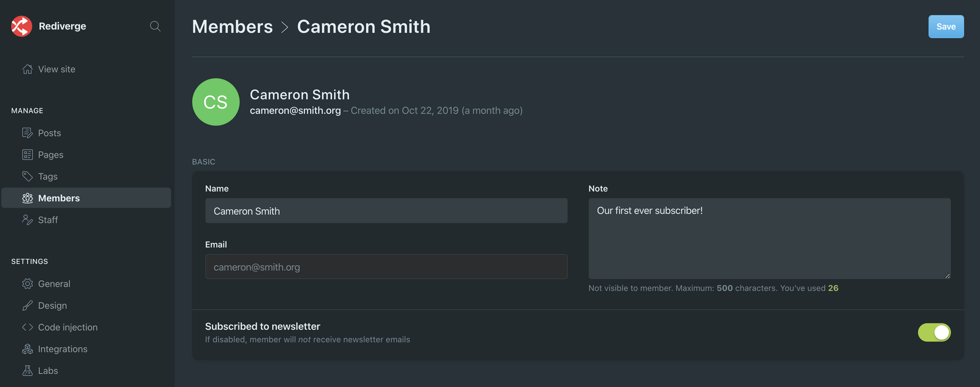
Task: Click the Pages layout icon
Action: 27,155
